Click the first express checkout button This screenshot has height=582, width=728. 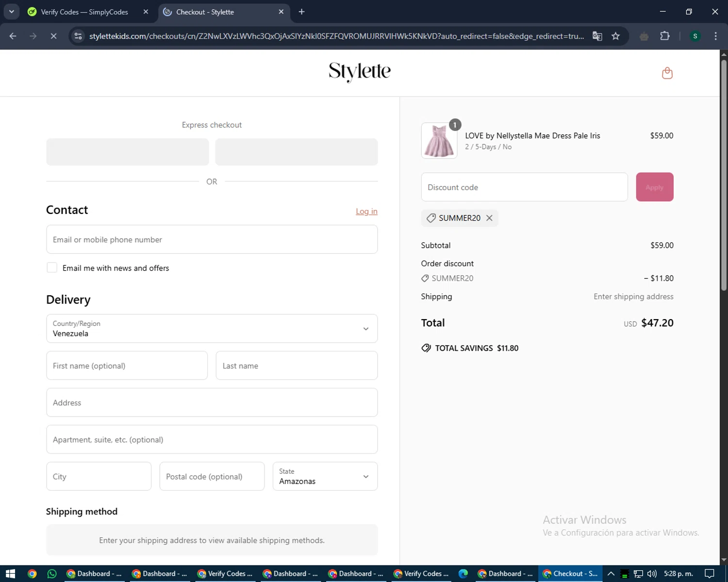[128, 152]
